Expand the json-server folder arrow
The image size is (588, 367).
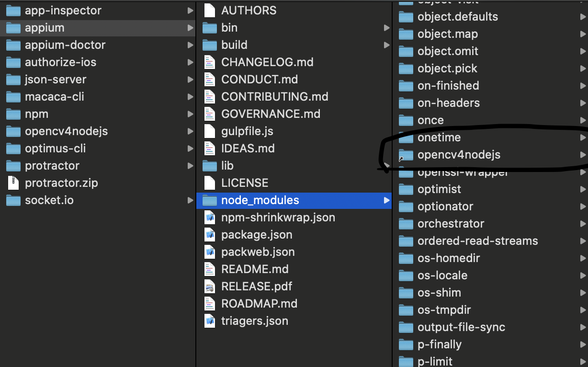click(191, 80)
